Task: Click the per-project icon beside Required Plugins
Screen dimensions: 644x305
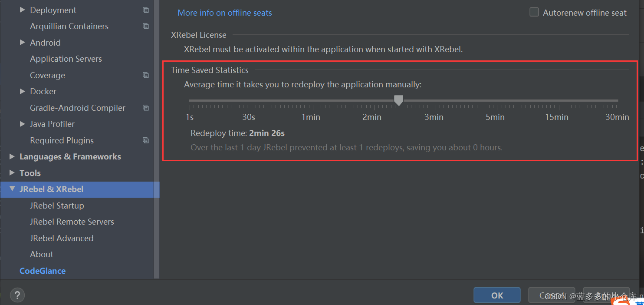Action: [x=146, y=140]
